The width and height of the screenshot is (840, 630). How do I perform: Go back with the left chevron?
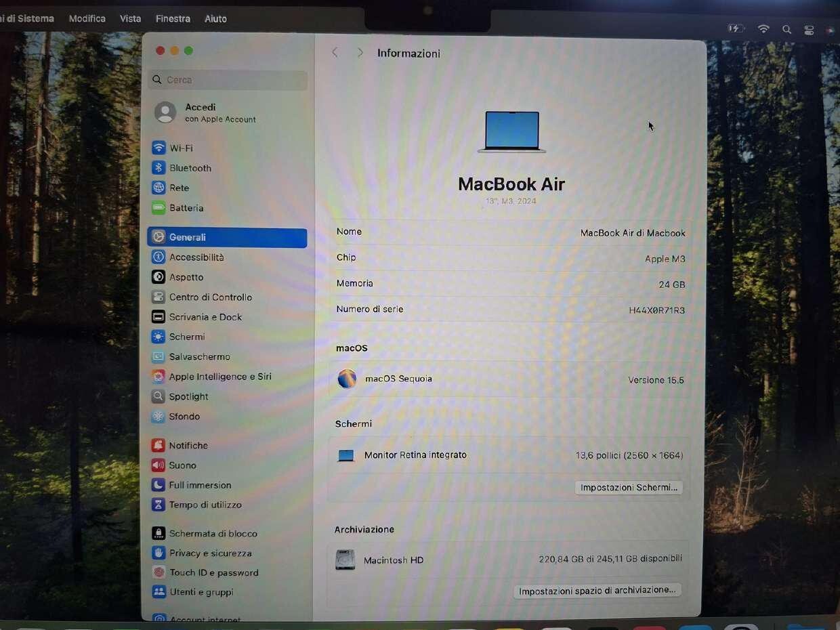[335, 53]
